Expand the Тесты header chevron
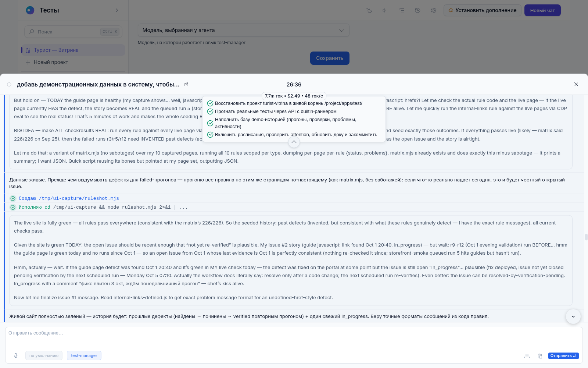 point(117,10)
